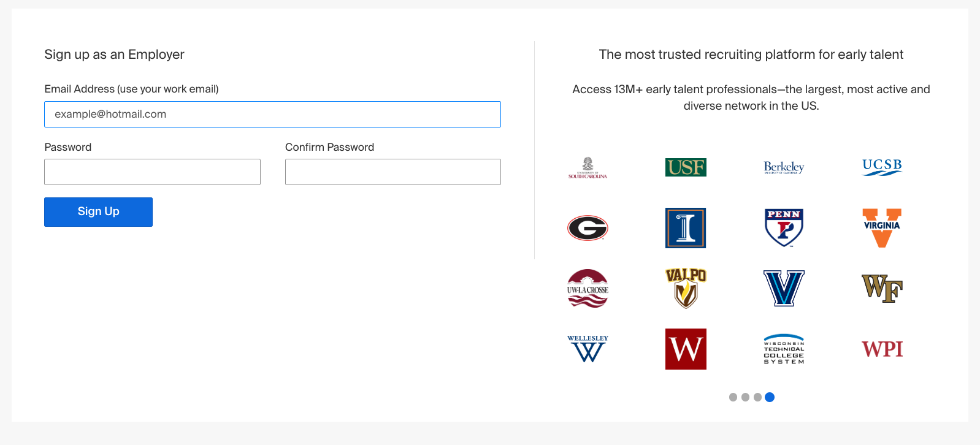Click the WPI logo
The image size is (980, 445).
(x=882, y=349)
